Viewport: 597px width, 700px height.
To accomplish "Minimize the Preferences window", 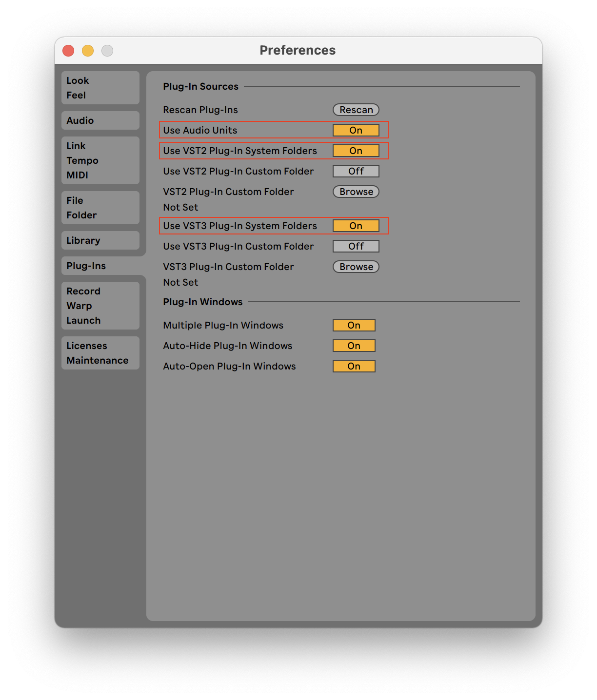I will coord(88,51).
